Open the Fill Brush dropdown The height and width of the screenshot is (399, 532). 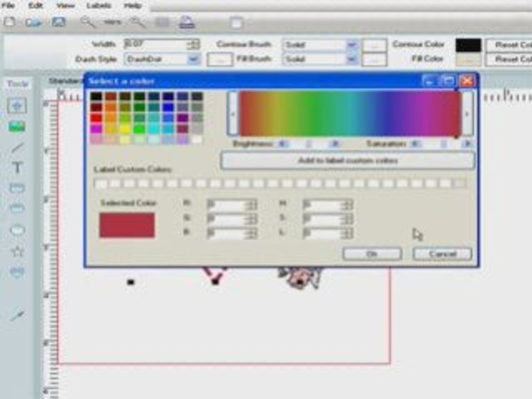(351, 59)
